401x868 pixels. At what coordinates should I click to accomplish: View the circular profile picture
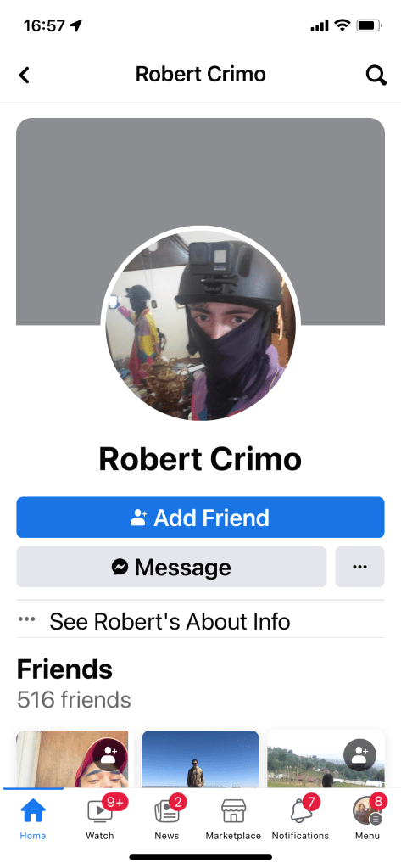(200, 326)
